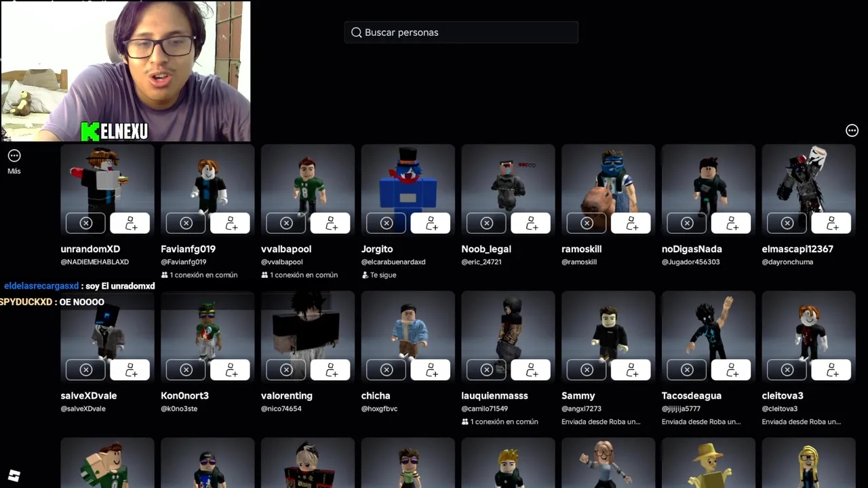Decline friend request from elmascapi12367
The height and width of the screenshot is (488, 868).
(788, 223)
